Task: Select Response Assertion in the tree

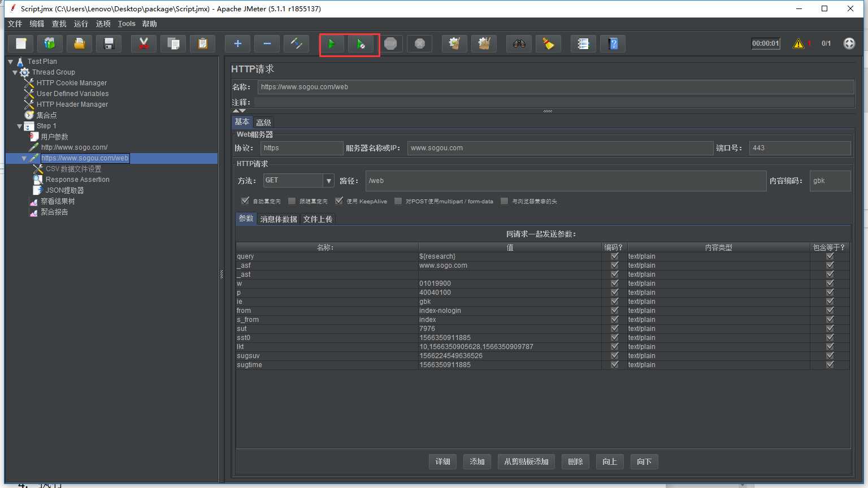Action: tap(77, 180)
